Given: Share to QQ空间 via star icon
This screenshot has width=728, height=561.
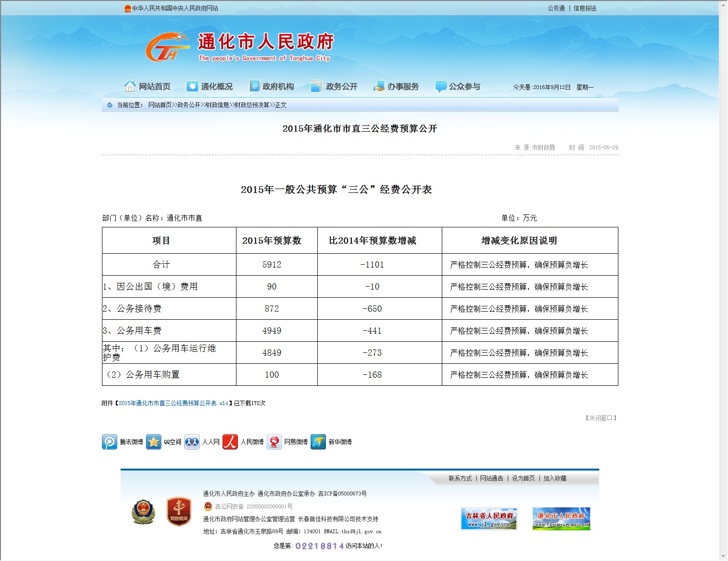Looking at the screenshot, I should point(154,442).
